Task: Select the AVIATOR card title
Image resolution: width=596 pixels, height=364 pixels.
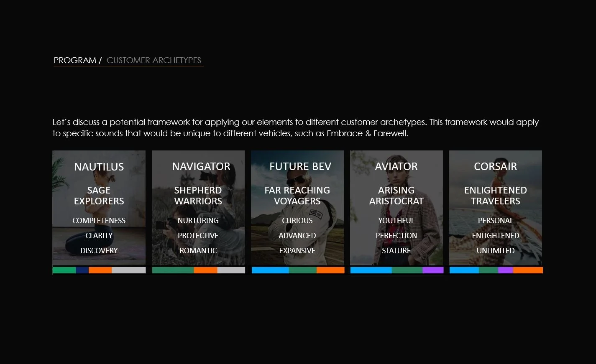Action: [x=396, y=166]
